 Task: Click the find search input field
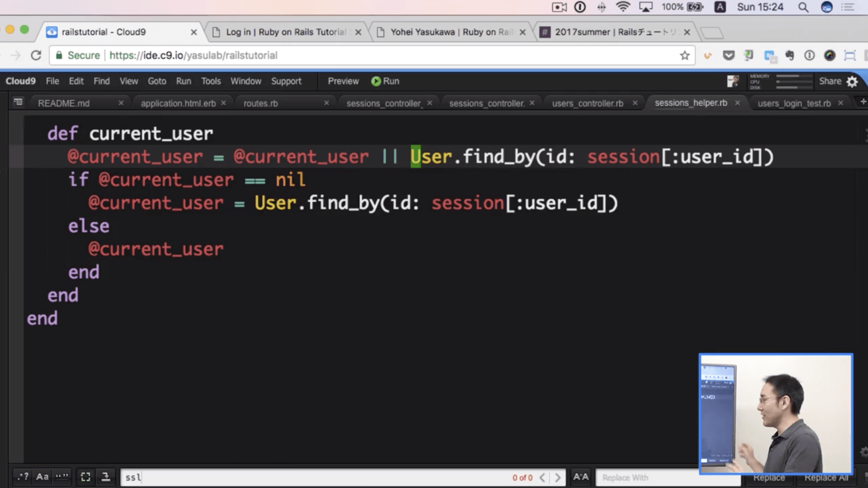(342, 477)
